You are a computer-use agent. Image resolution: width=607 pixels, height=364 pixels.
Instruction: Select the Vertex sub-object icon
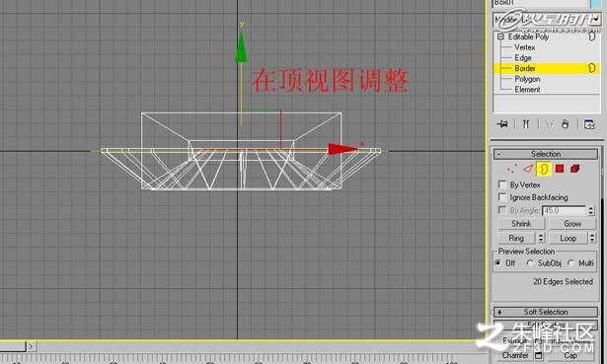pos(512,169)
